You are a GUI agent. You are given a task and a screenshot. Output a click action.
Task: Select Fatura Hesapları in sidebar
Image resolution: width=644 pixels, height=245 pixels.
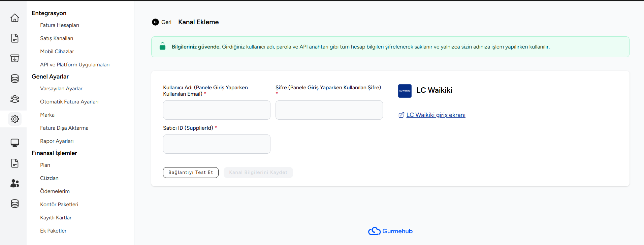coord(60,25)
